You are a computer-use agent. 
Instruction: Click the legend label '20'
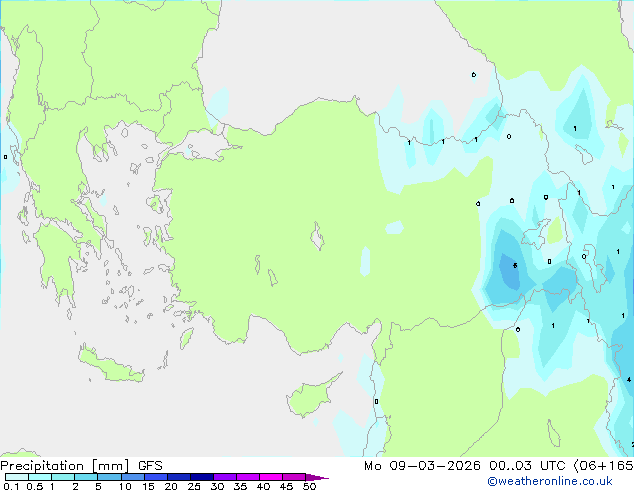pyautogui.click(x=171, y=486)
